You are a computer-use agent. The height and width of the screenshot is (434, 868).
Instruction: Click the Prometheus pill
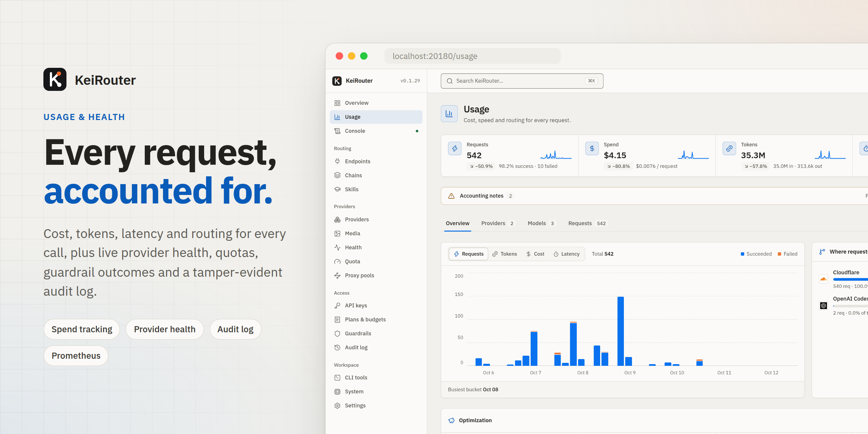click(76, 356)
